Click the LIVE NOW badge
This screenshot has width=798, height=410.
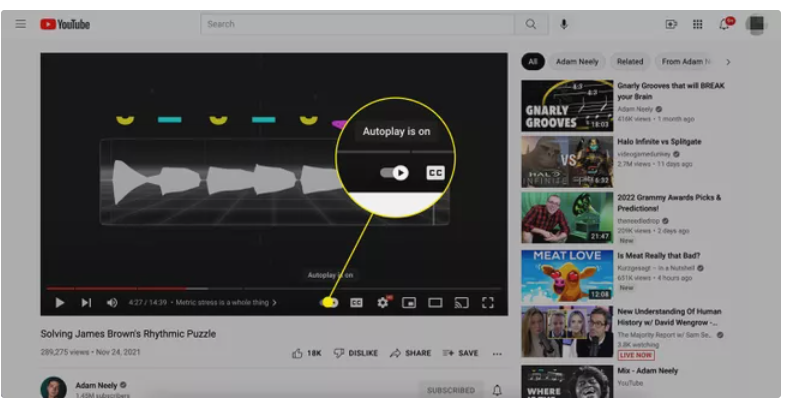pos(636,355)
